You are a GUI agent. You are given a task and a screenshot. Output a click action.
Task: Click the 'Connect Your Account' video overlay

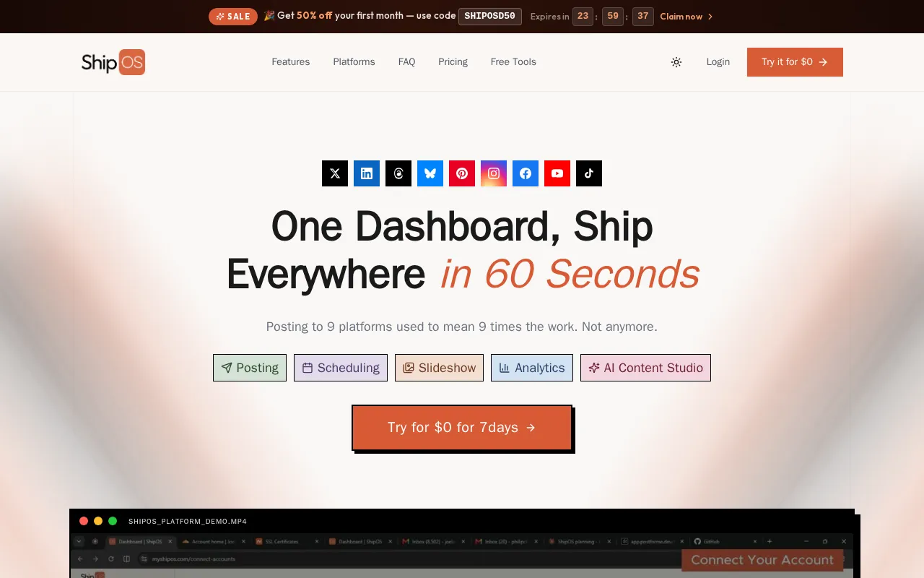tap(762, 560)
